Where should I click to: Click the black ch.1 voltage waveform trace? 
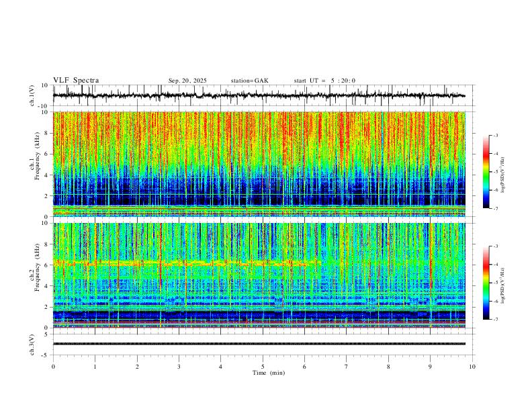click(x=259, y=95)
